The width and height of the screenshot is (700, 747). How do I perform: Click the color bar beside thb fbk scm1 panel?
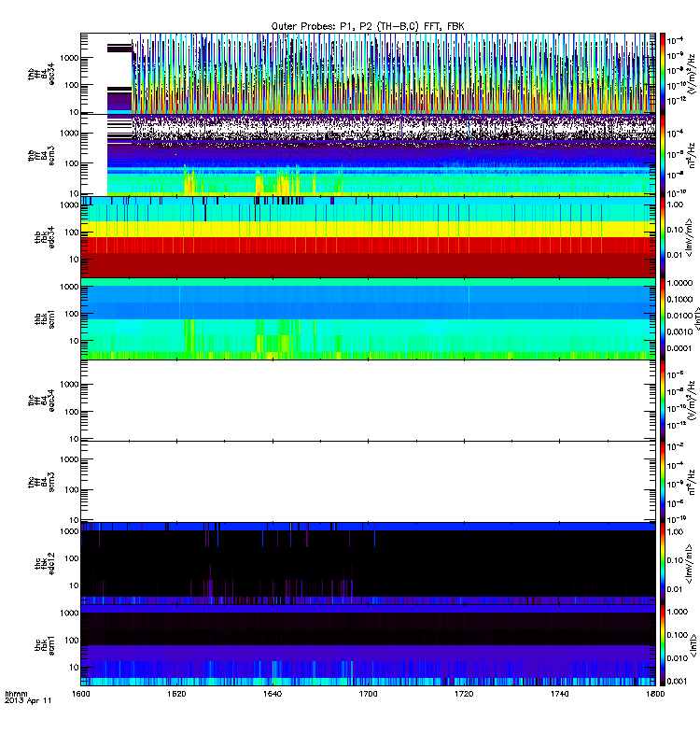click(663, 318)
